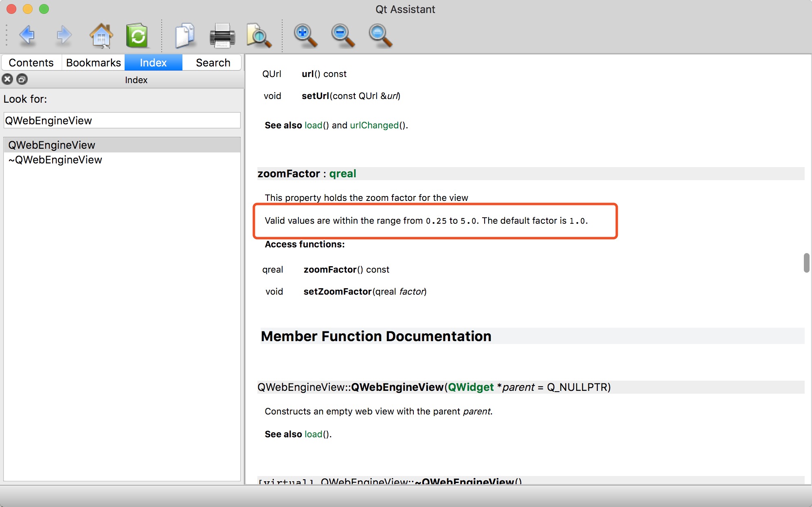Click the Print toolbar icon
This screenshot has height=507, width=812.
pyautogui.click(x=222, y=35)
